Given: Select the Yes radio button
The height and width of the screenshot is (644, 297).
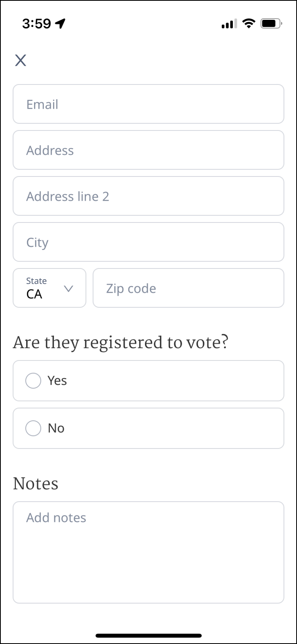Looking at the screenshot, I should [33, 381].
